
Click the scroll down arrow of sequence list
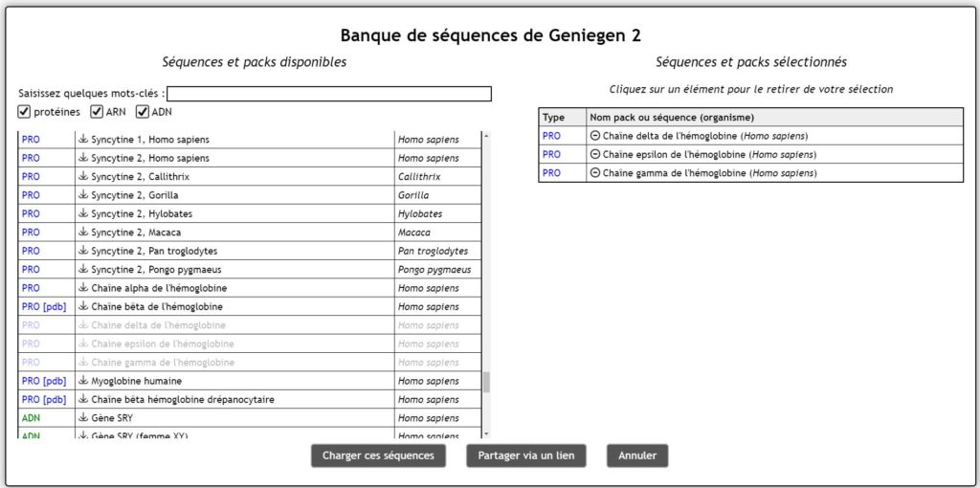tap(486, 433)
